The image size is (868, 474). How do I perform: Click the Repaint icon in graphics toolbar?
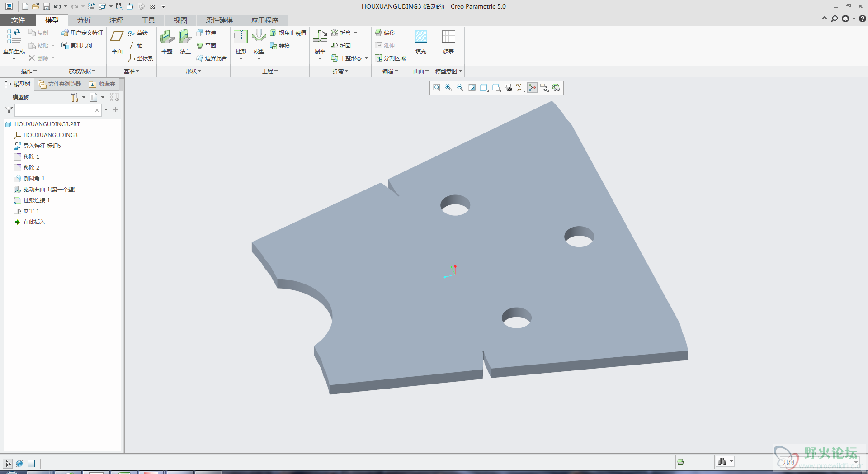click(x=472, y=87)
